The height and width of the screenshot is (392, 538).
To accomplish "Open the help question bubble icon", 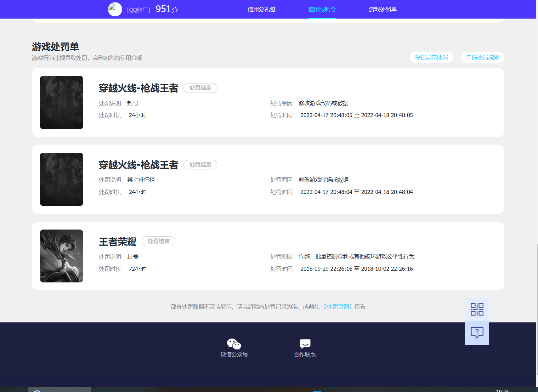I will click(477, 333).
